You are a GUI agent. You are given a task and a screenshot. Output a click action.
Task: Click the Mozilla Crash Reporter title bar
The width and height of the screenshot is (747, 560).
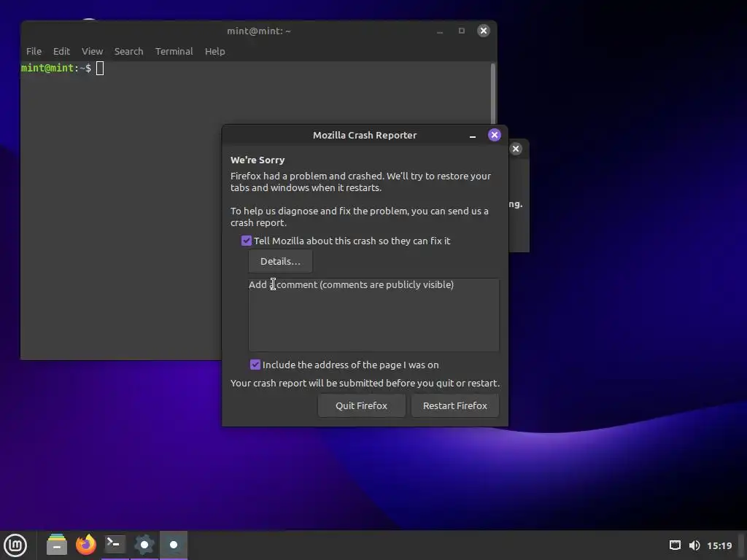(365, 135)
